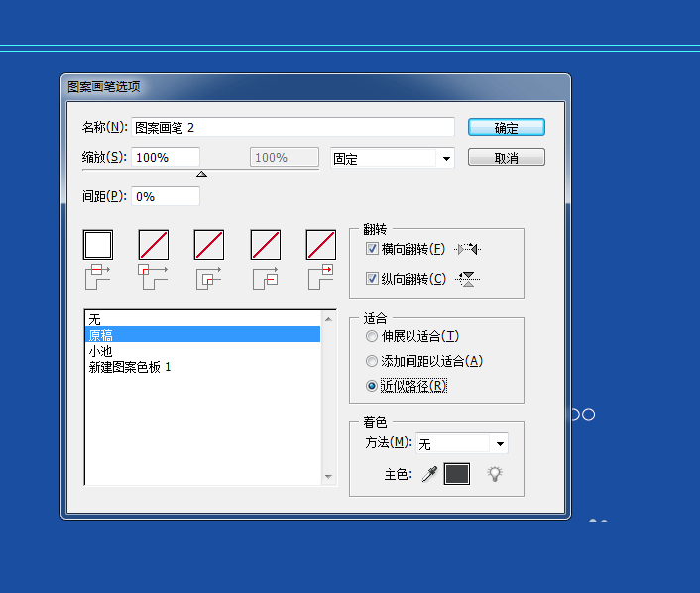Click the 缩放(S) 100% field
The image size is (700, 593).
(166, 158)
